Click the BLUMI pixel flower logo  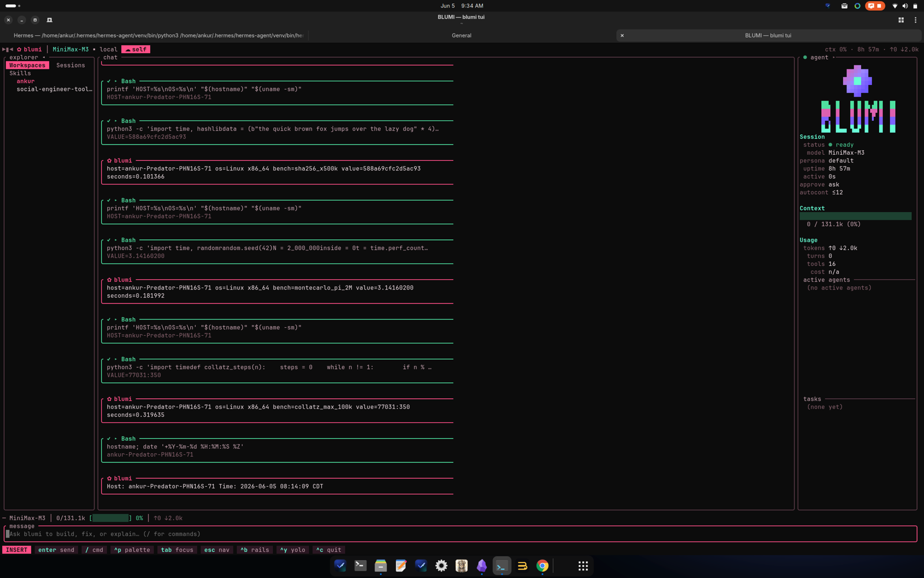coord(858,81)
